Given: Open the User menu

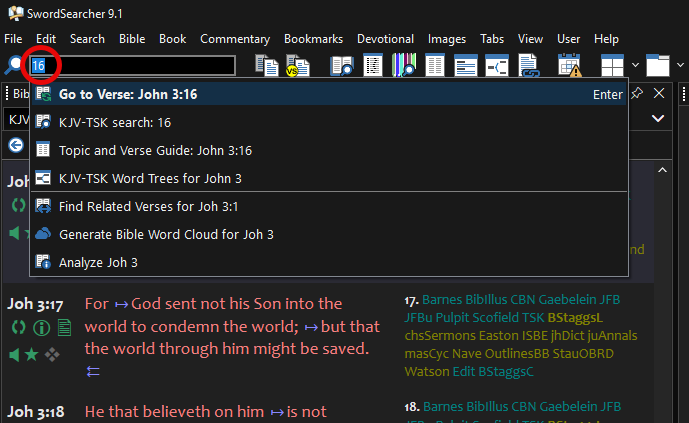Looking at the screenshot, I should [569, 39].
